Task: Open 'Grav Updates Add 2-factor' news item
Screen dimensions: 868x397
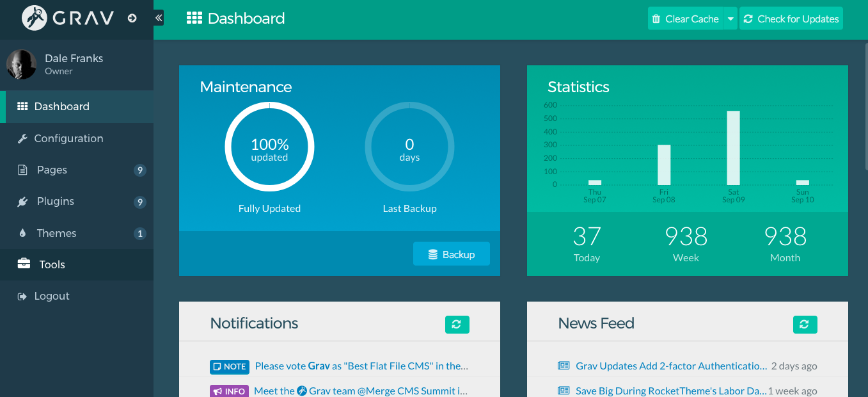Action: point(671,366)
